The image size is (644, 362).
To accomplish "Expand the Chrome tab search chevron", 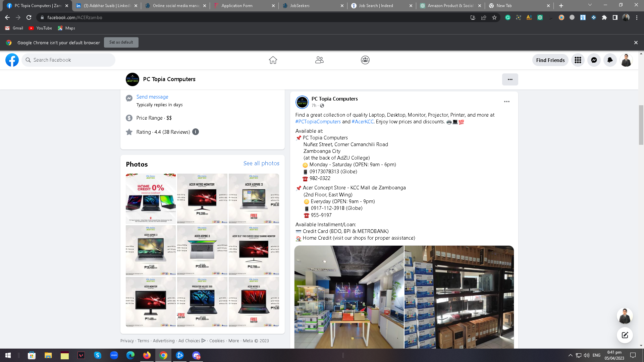I will [x=590, y=5].
